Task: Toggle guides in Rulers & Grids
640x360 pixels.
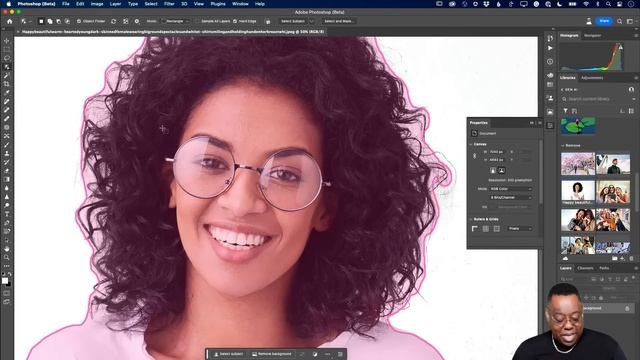Action: click(x=496, y=229)
